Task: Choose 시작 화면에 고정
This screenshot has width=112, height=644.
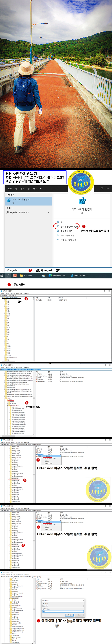Action: (x=67, y=235)
